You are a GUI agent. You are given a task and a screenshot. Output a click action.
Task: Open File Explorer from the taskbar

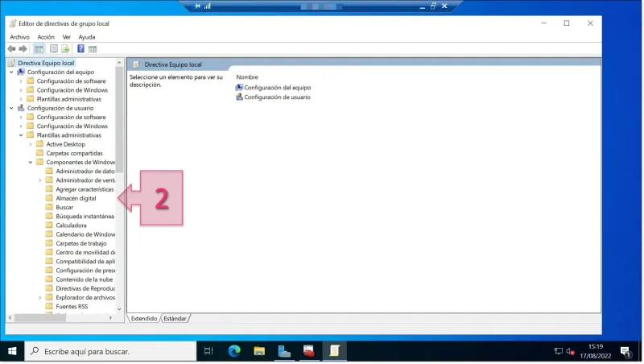click(x=259, y=351)
